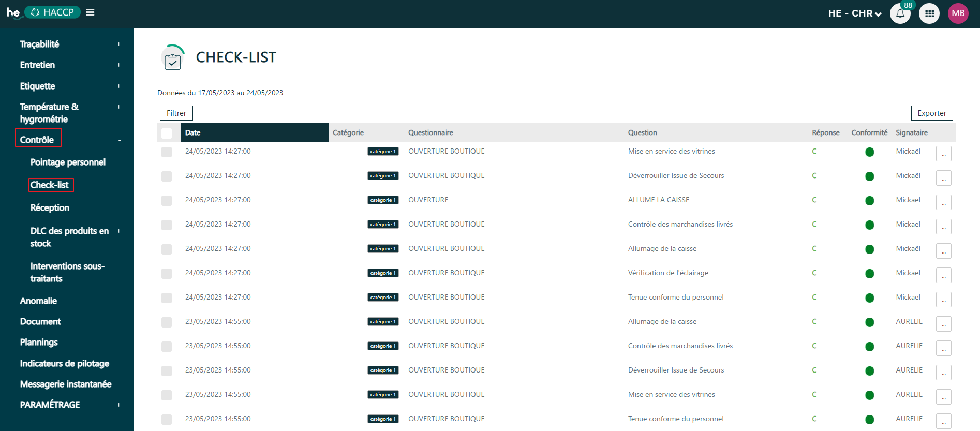Screen dimensions: 980x431
Task: Open Pointage personnel in sidebar
Action: 68,162
